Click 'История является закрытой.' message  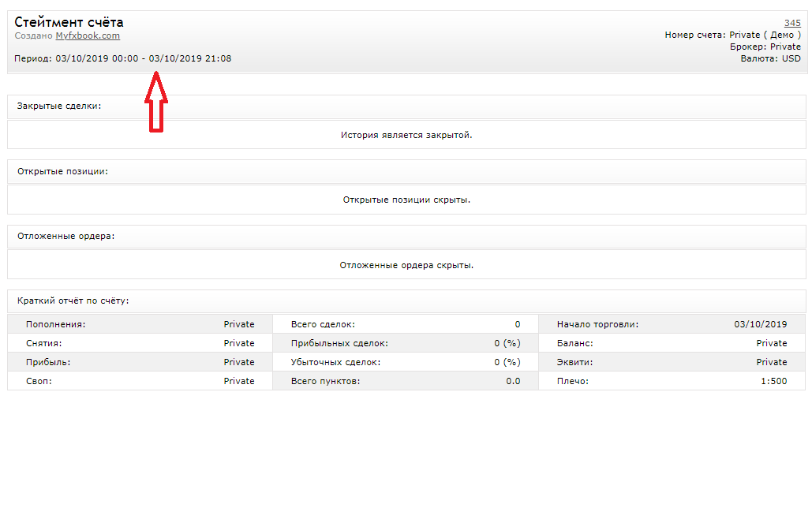pyautogui.click(x=406, y=135)
